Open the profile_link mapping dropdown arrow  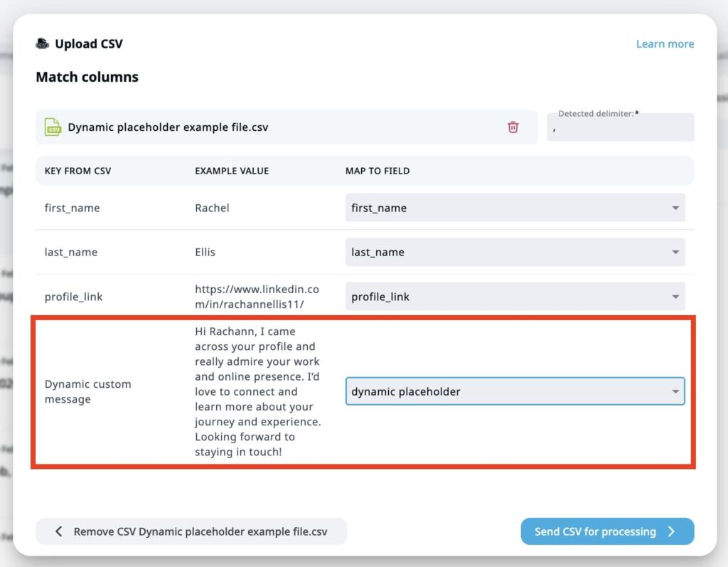click(x=674, y=296)
